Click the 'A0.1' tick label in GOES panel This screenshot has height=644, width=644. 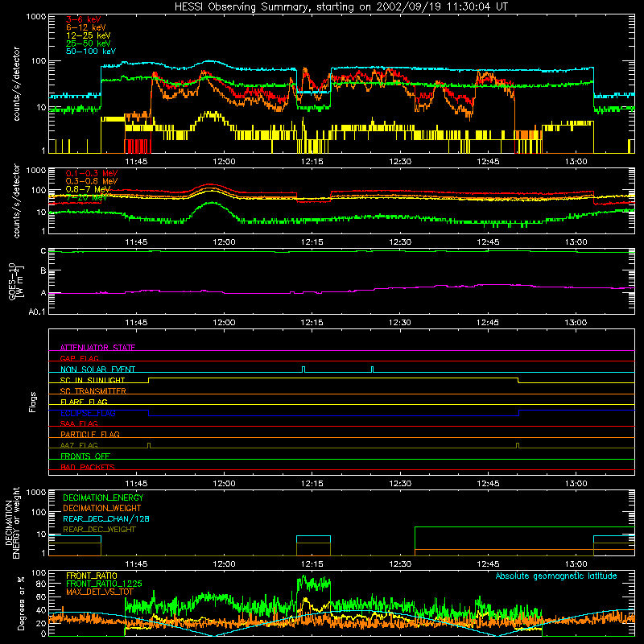[x=37, y=312]
